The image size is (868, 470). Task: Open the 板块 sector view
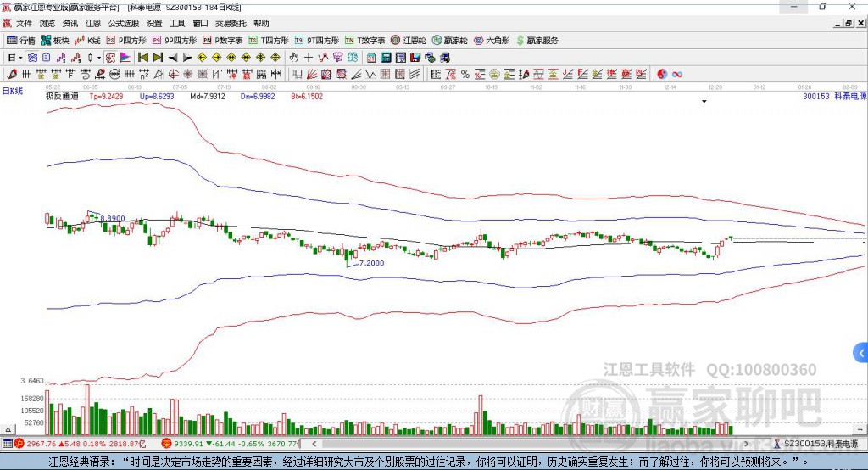54,41
